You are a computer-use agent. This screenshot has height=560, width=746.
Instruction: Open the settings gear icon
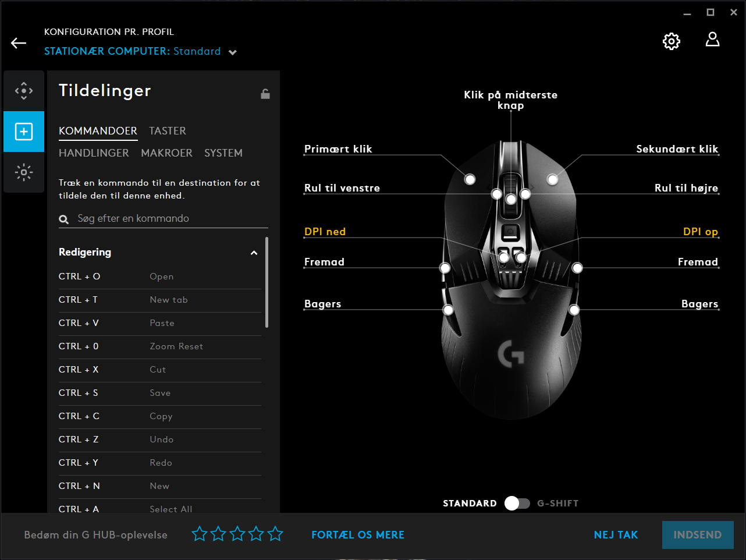tap(671, 41)
